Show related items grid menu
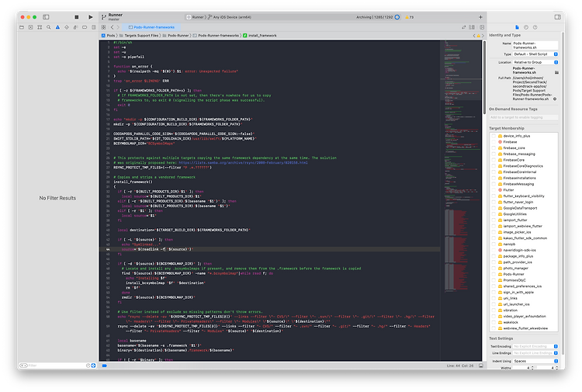This screenshot has height=392, width=582. [103, 27]
